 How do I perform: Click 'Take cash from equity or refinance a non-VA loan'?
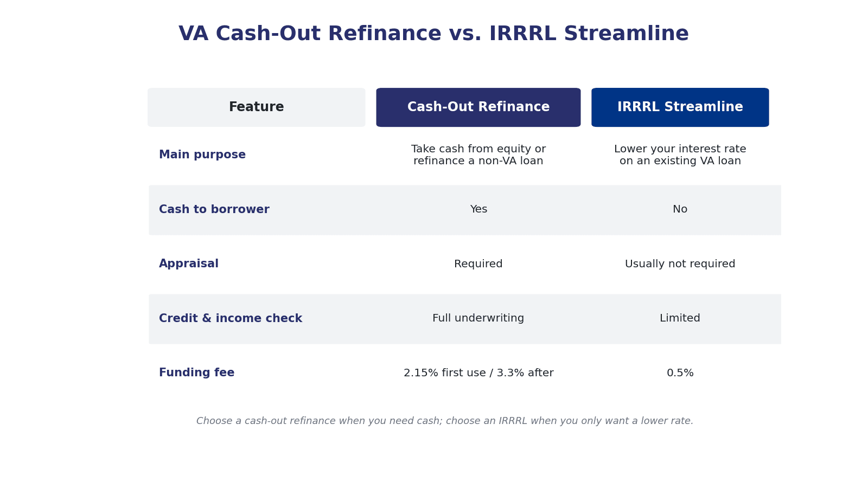(478, 155)
